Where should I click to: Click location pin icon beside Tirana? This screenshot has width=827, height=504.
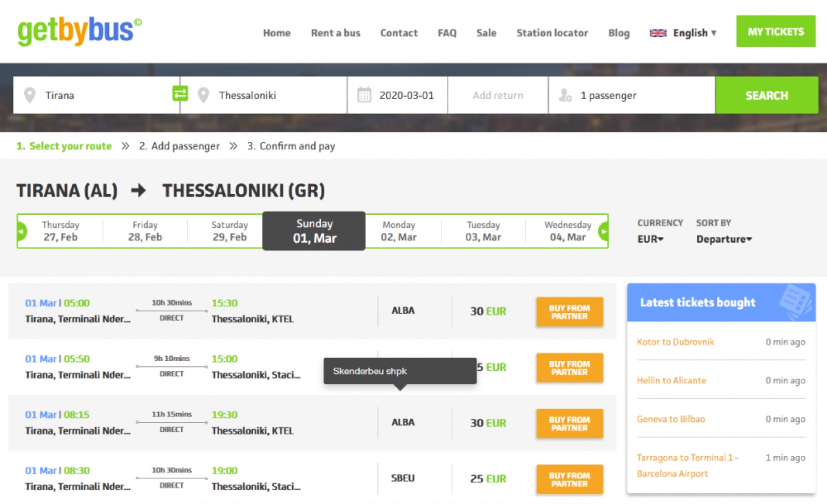pos(30,95)
